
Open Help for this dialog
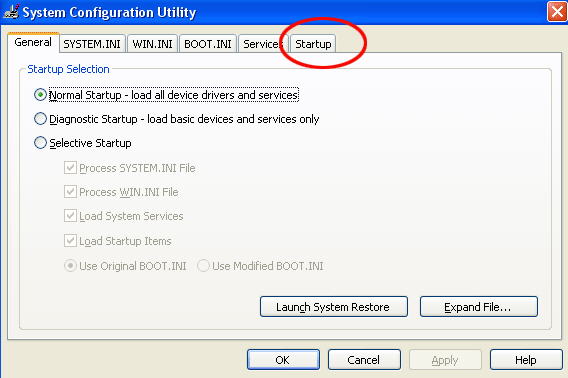click(x=526, y=360)
